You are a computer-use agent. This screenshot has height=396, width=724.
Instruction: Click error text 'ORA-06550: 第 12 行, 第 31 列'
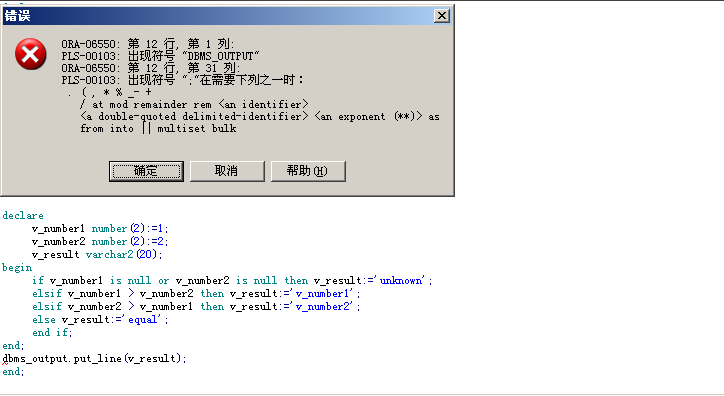[x=151, y=68]
